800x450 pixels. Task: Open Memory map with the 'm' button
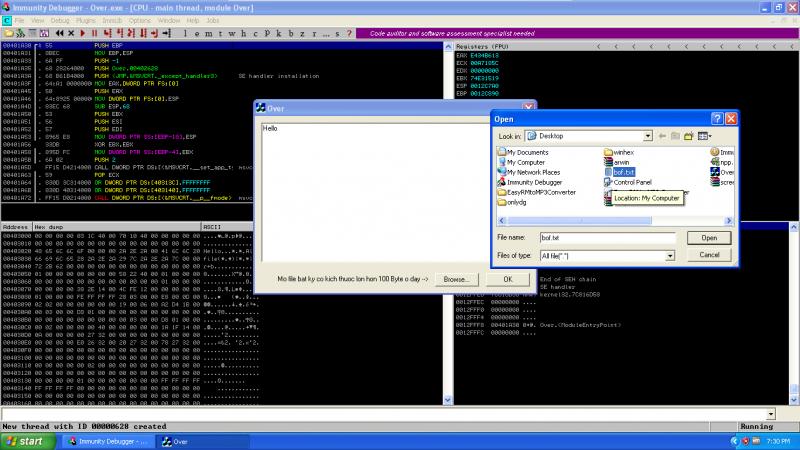(x=208, y=34)
